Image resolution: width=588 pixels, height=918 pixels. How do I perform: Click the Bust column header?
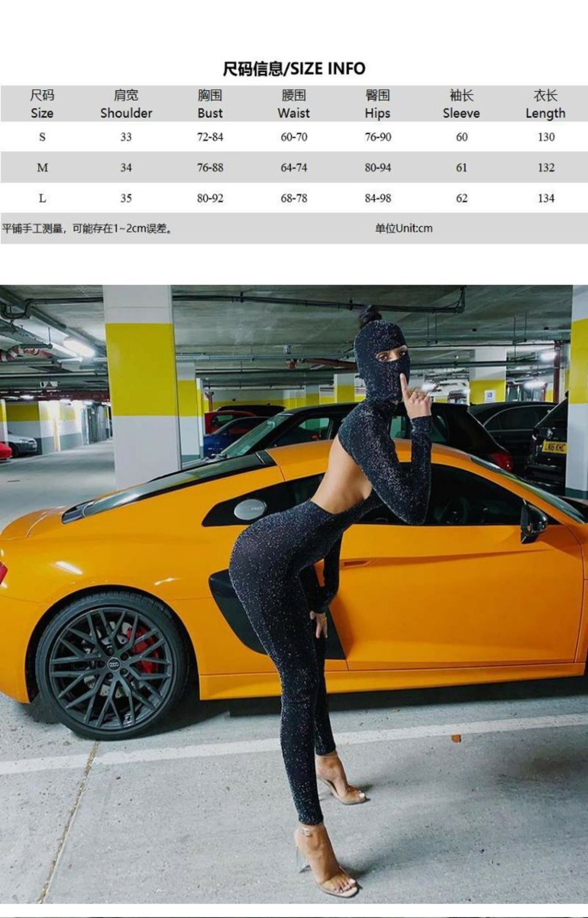pyautogui.click(x=210, y=104)
